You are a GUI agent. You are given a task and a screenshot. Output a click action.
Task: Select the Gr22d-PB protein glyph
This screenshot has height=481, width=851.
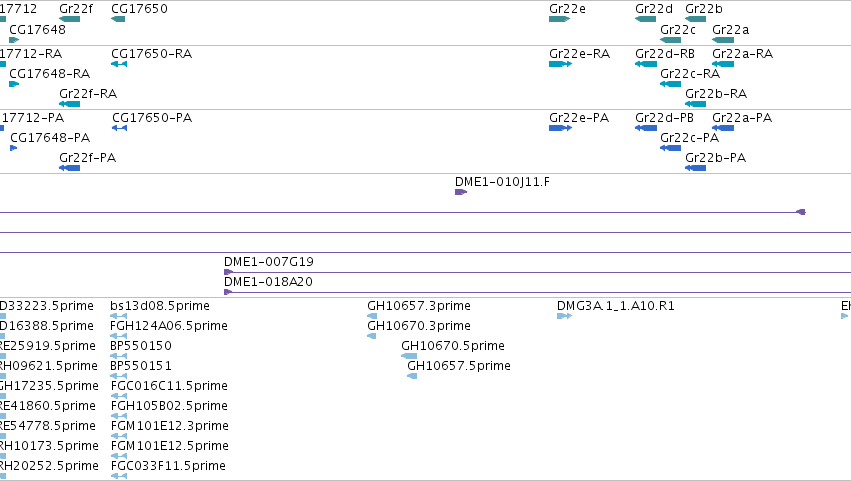(646, 128)
